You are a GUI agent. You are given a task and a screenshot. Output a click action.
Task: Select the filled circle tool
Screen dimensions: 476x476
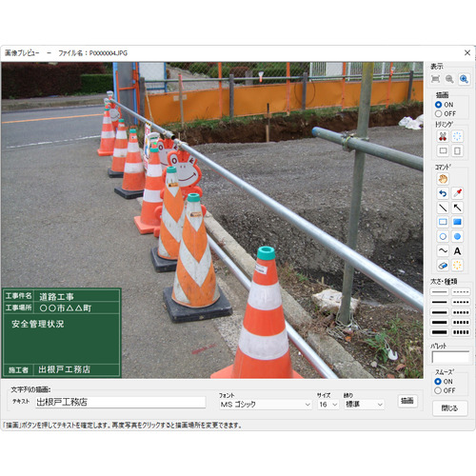457,236
